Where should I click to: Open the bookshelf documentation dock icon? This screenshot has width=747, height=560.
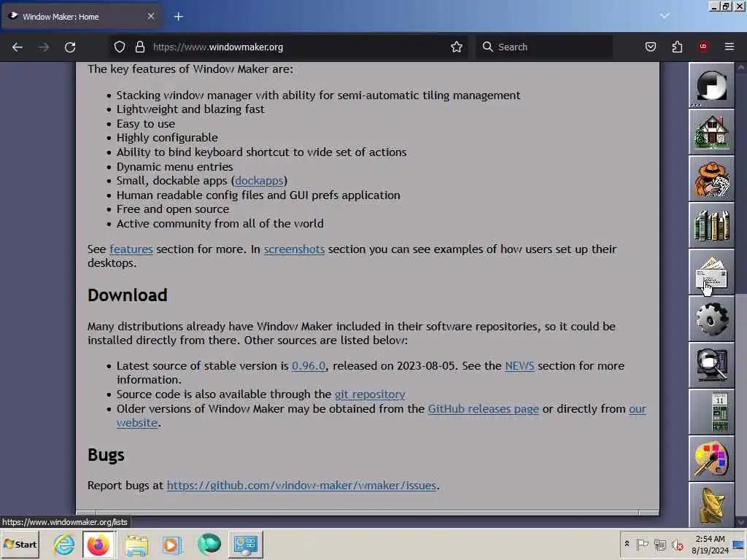(712, 226)
